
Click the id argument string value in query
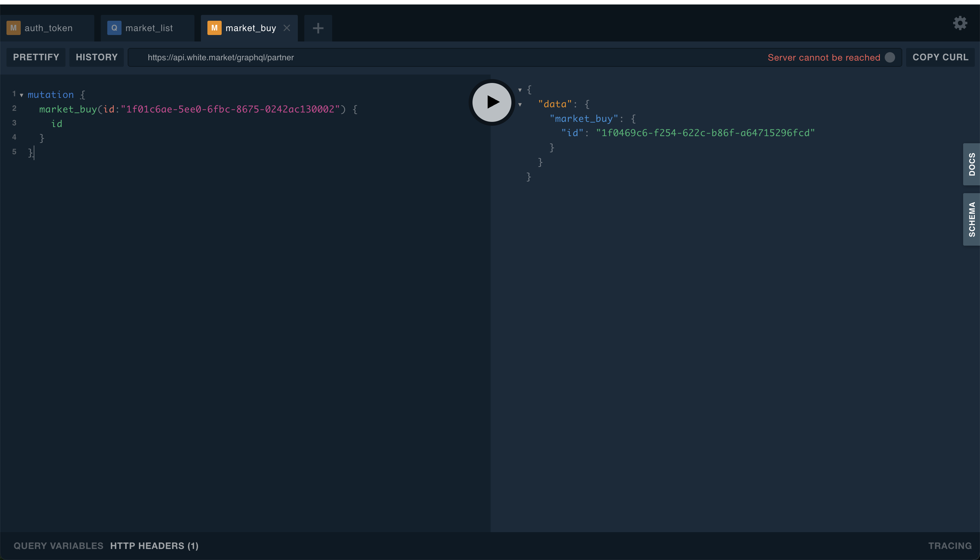click(230, 109)
